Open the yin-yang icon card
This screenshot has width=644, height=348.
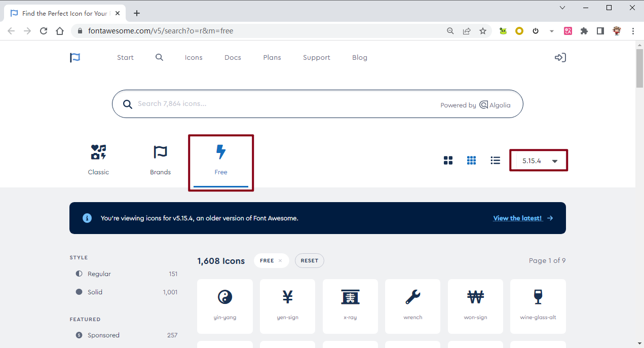click(225, 306)
